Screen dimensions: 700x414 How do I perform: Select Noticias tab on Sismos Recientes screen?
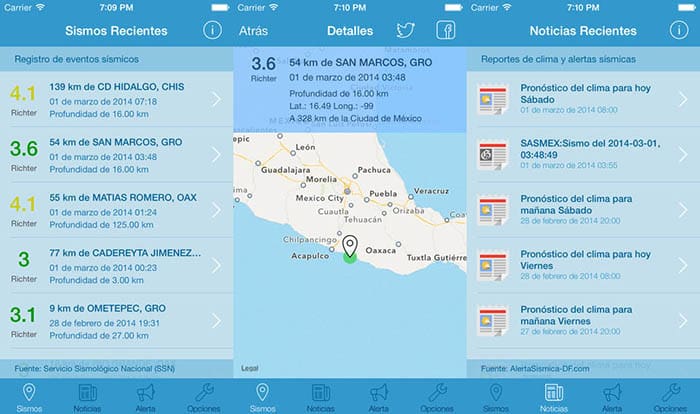coord(87,397)
